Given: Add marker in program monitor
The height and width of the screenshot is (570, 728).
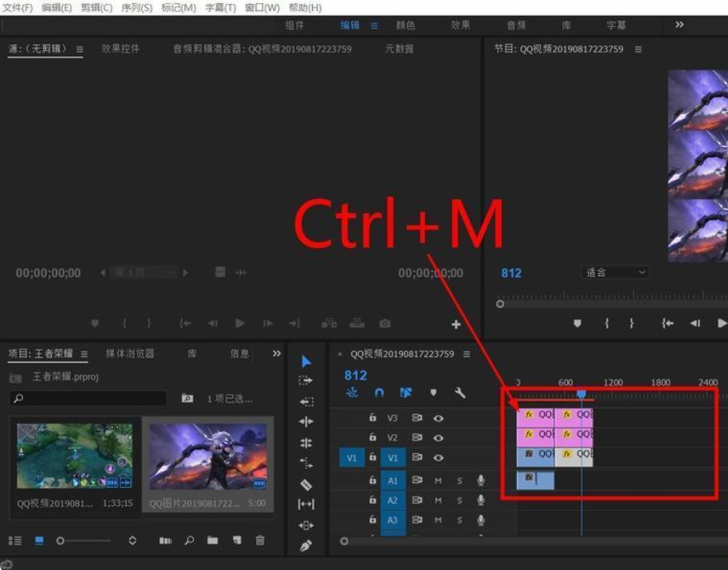Looking at the screenshot, I should tap(577, 324).
